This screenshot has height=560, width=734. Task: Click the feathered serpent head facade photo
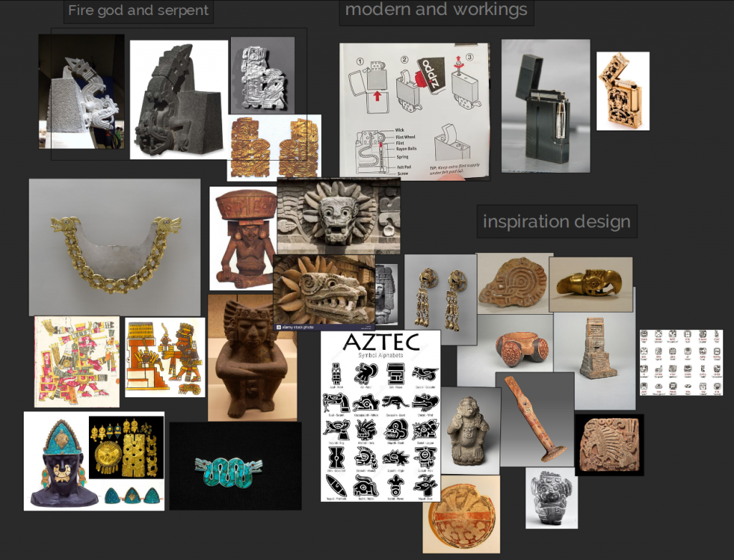point(338,217)
